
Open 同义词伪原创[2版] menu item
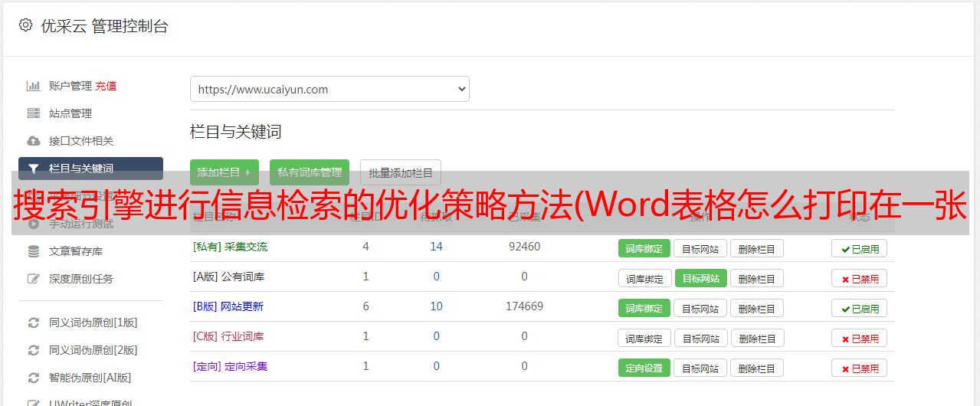pos(93,350)
